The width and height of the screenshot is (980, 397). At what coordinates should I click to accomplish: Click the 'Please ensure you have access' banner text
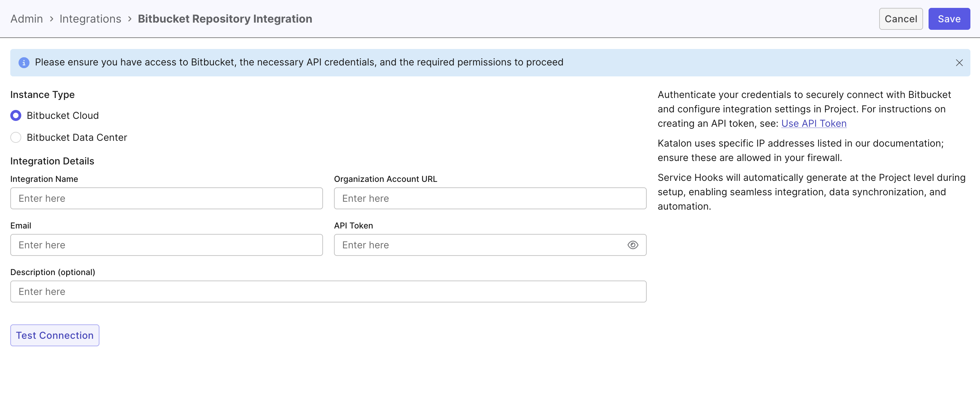pyautogui.click(x=299, y=62)
